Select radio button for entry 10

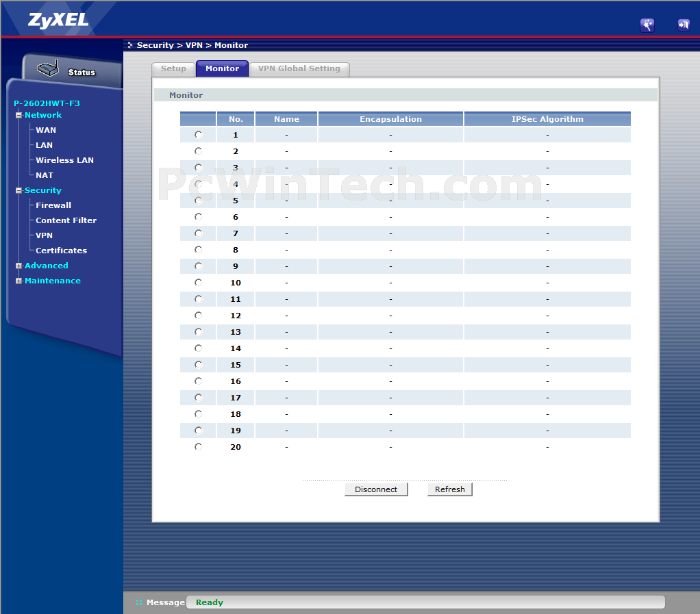click(x=198, y=283)
